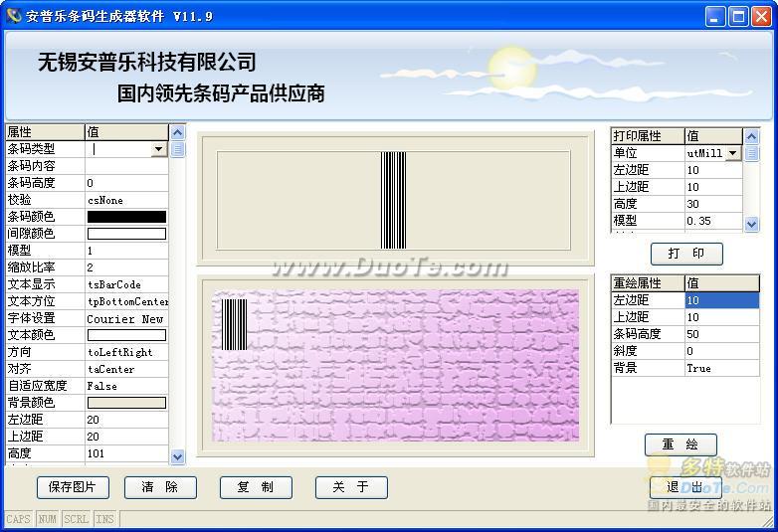Click the 模型 value 1 in the 属性 list
This screenshot has width=778, height=532.
(x=126, y=251)
